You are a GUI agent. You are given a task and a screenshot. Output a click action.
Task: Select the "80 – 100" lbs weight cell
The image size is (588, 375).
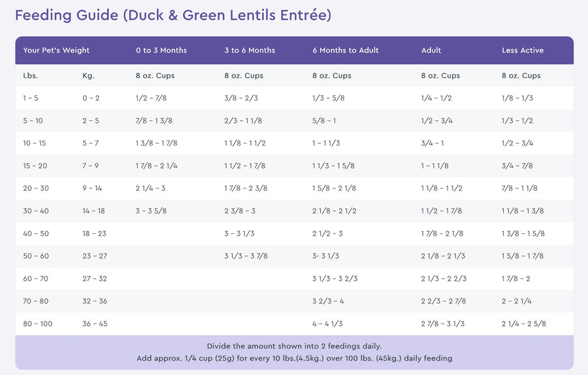click(x=38, y=324)
